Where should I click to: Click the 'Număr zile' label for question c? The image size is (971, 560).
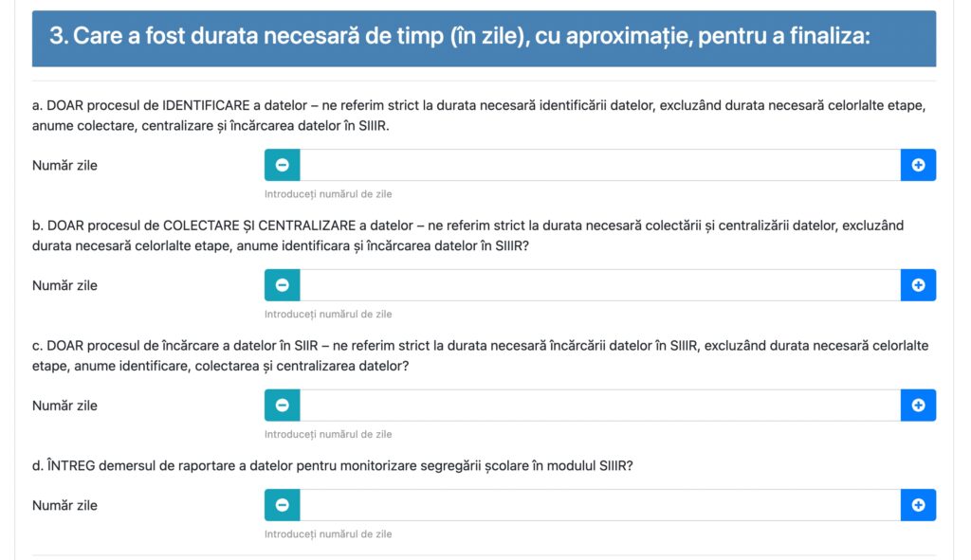pos(64,406)
